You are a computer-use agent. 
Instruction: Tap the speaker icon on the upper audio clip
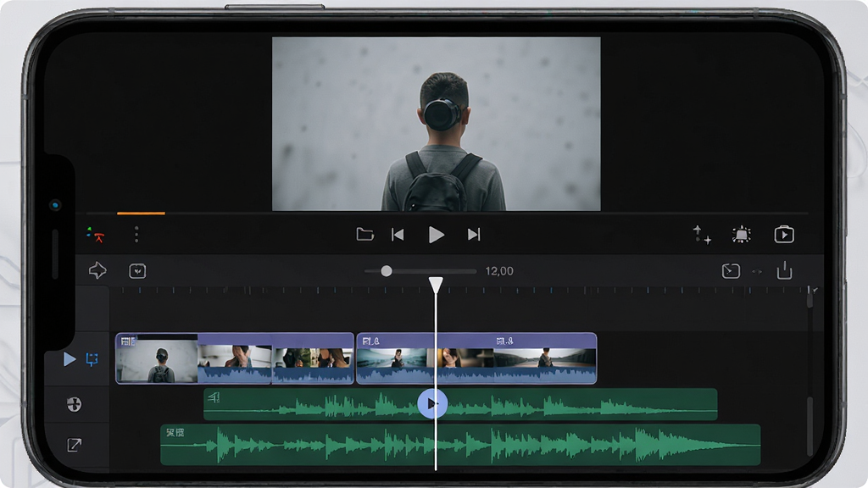214,397
